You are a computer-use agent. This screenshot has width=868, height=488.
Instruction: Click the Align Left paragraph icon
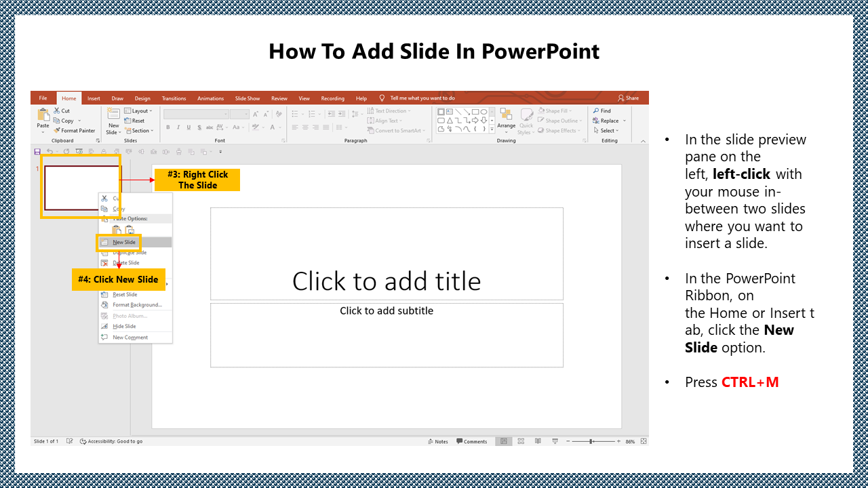pos(295,127)
